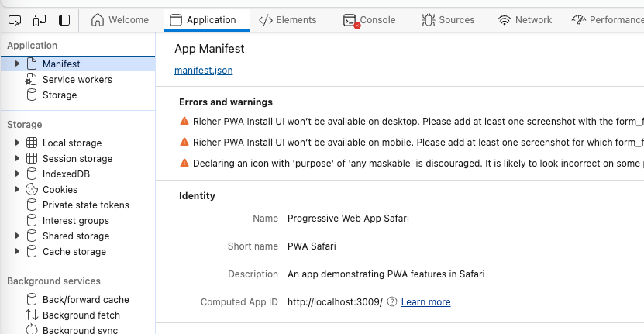The height and width of the screenshot is (334, 644).
Task: Toggle device emulation icon
Action: pyautogui.click(x=40, y=20)
